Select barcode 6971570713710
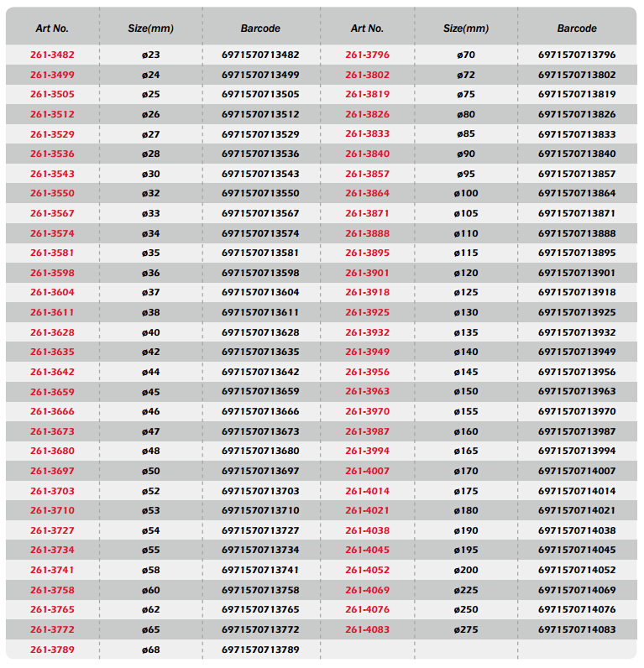Image resolution: width=644 pixels, height=668 pixels. (260, 511)
